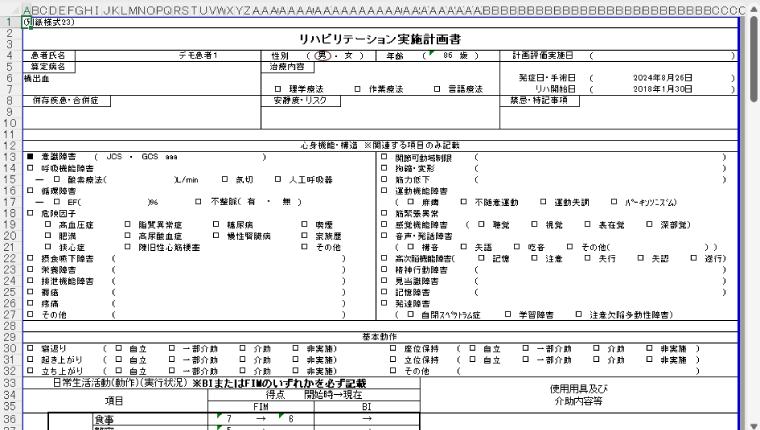
Task: Select the 禁忌・特記事項 label cell
Action: tap(539, 100)
